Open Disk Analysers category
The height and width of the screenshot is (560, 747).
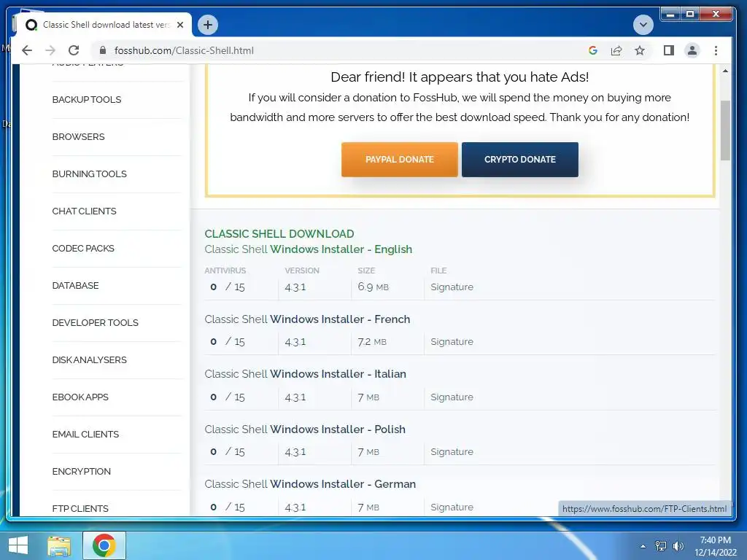(x=90, y=359)
